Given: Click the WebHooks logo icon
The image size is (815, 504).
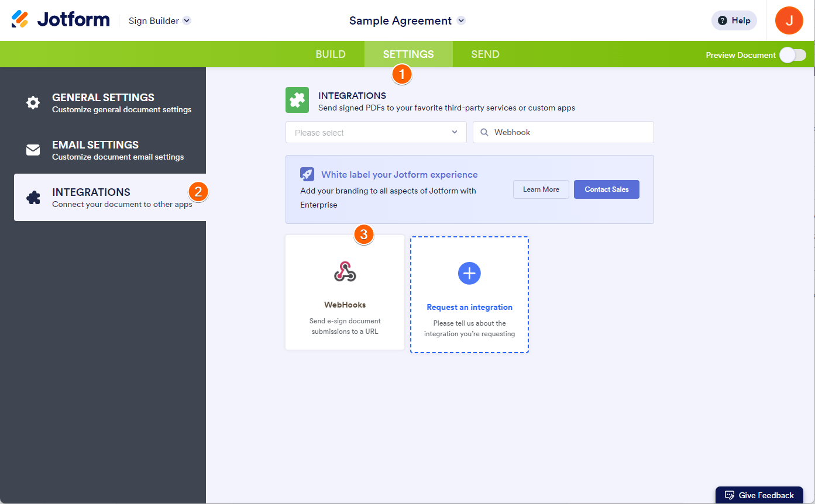Looking at the screenshot, I should click(345, 272).
